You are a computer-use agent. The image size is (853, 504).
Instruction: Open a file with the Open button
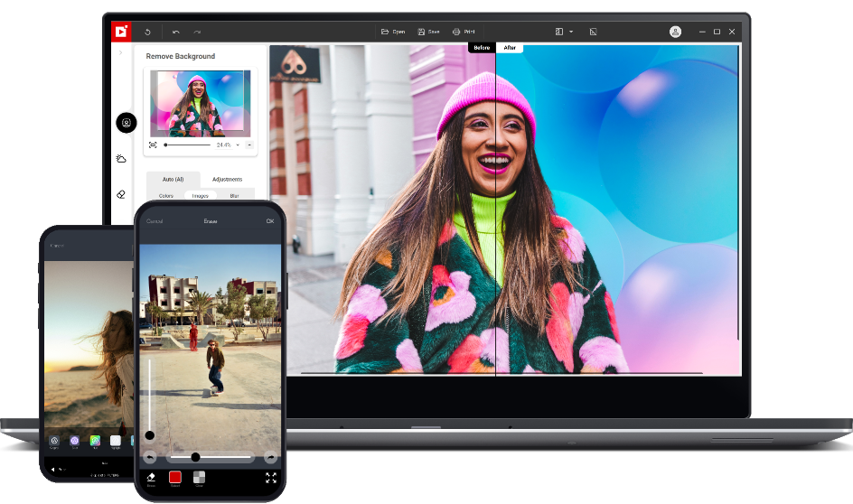point(393,32)
